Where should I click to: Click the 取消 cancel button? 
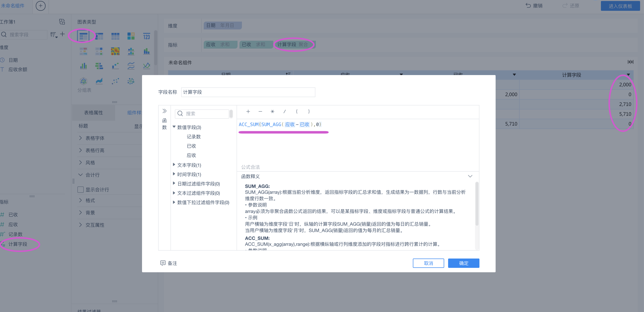tap(428, 263)
